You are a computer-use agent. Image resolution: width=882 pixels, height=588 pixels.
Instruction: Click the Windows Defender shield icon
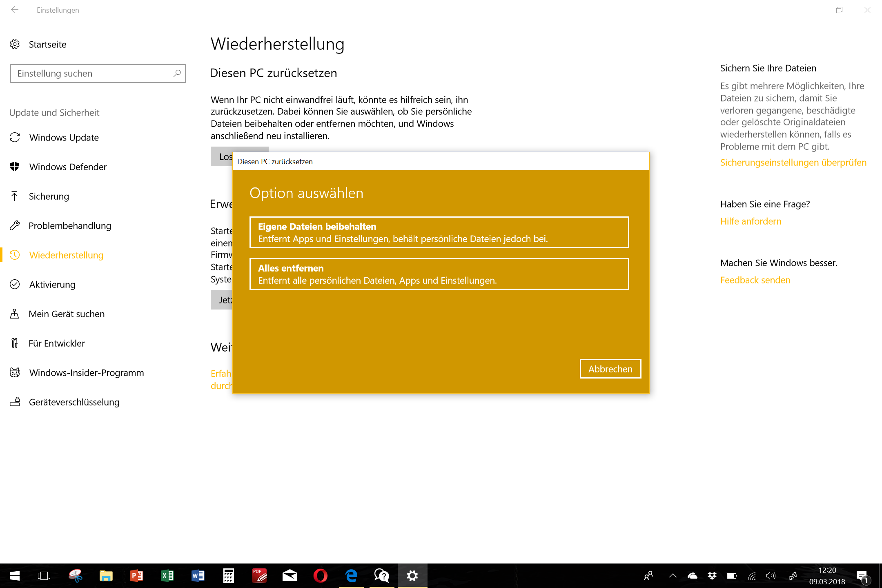[x=15, y=167]
